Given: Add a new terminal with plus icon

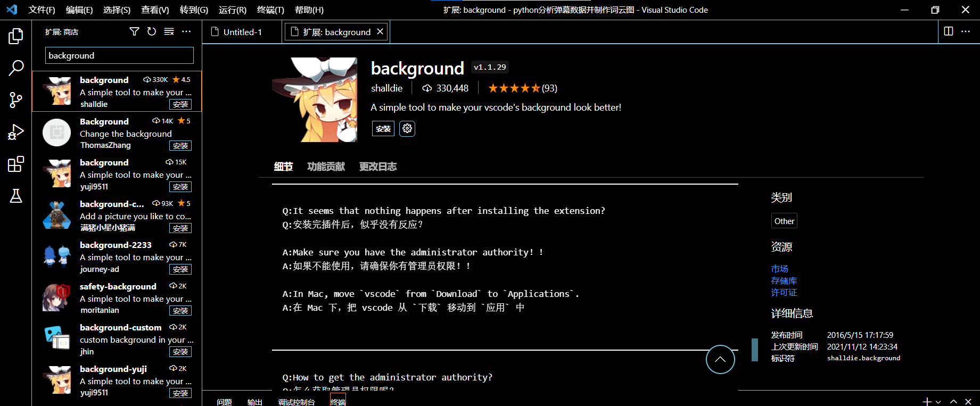Looking at the screenshot, I should click(x=927, y=402).
